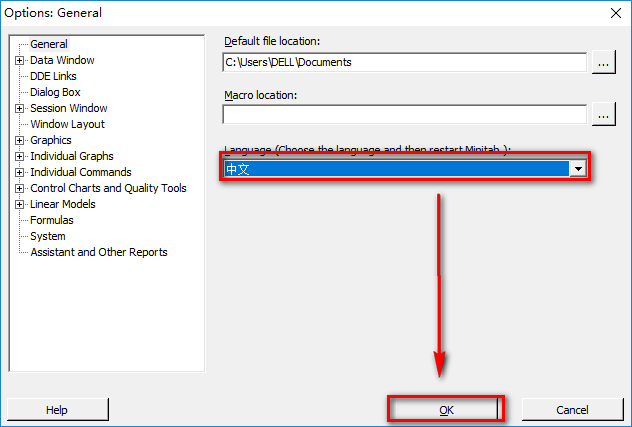Close the Options dialog window

click(612, 13)
